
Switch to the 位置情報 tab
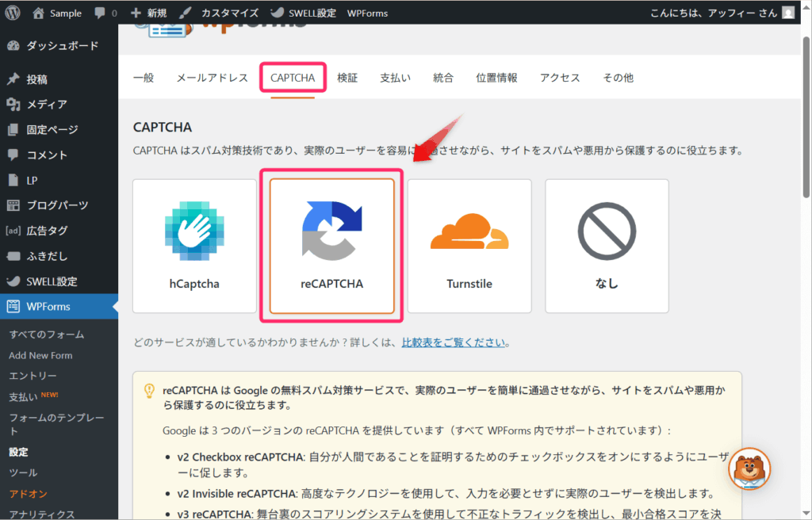point(496,78)
